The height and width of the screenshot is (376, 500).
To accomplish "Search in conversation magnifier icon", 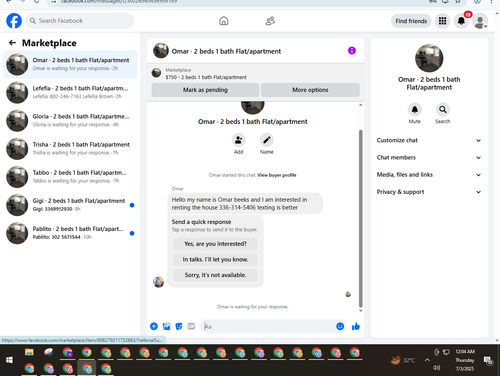I will click(443, 109).
